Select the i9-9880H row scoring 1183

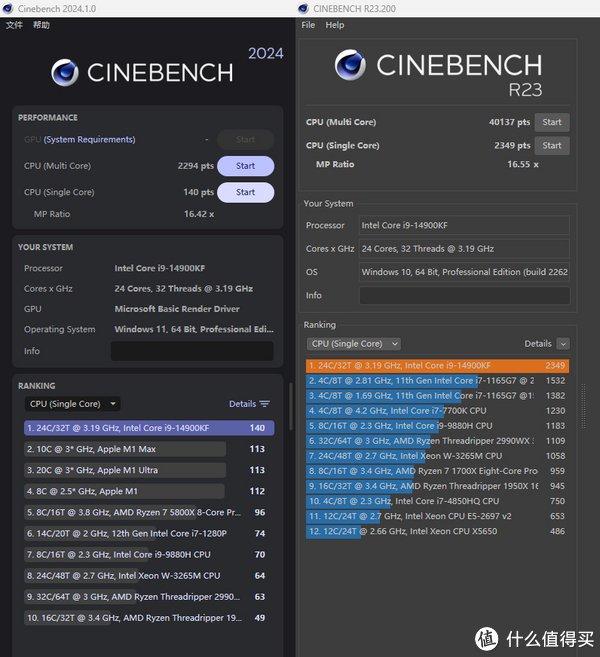[x=437, y=426]
